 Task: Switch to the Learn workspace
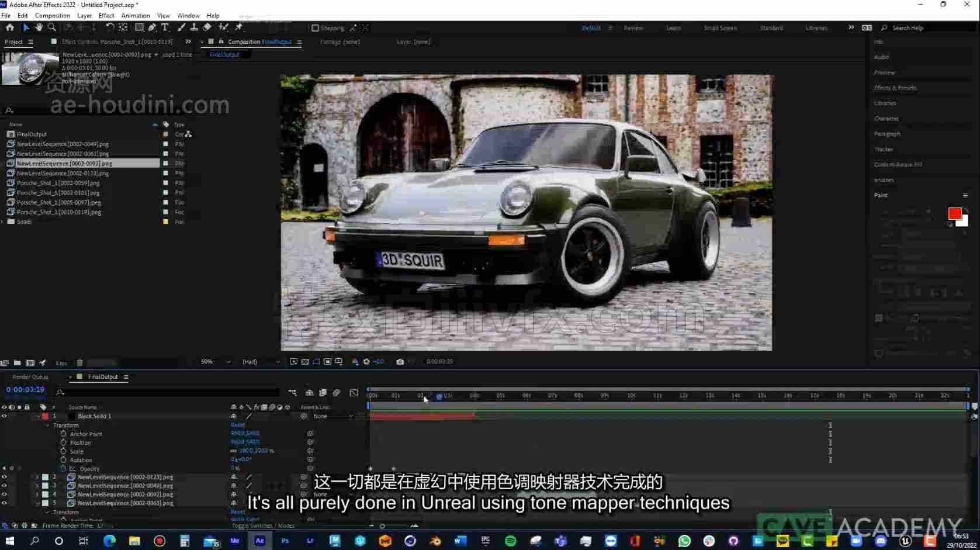[673, 28]
